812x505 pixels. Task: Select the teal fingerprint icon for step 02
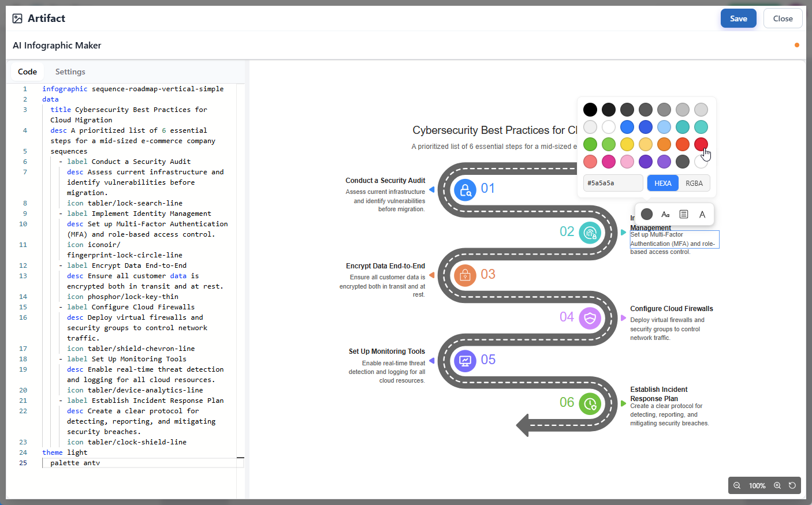click(x=590, y=233)
